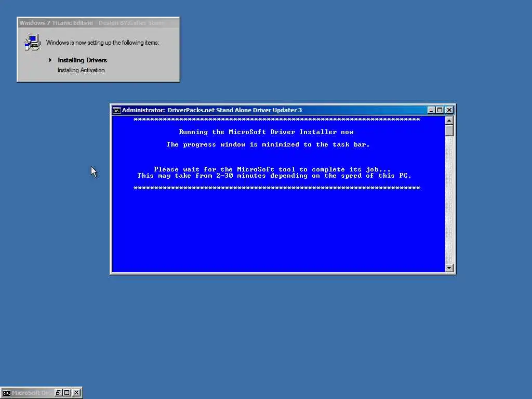This screenshot has height=399, width=532.
Task: Click 'Running the MicroSoft Driver Installer now' line
Action: pyautogui.click(x=267, y=132)
